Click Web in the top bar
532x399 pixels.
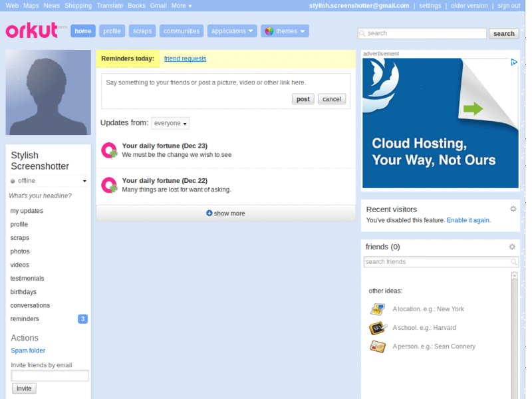point(12,6)
